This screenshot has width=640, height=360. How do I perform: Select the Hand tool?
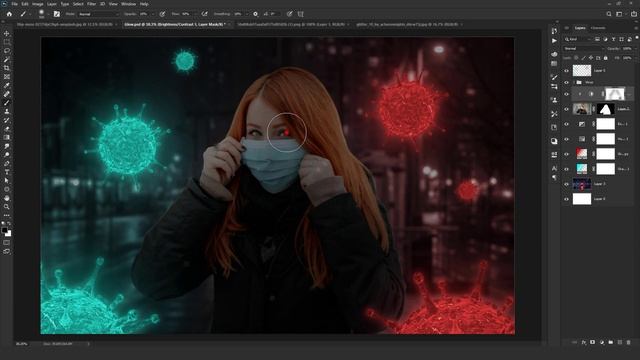coord(7,198)
